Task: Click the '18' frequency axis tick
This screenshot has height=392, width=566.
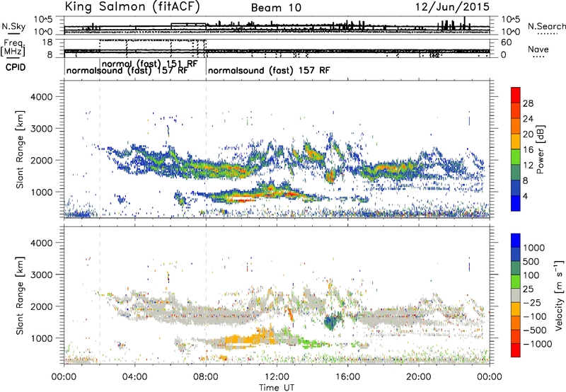Action: click(x=47, y=42)
